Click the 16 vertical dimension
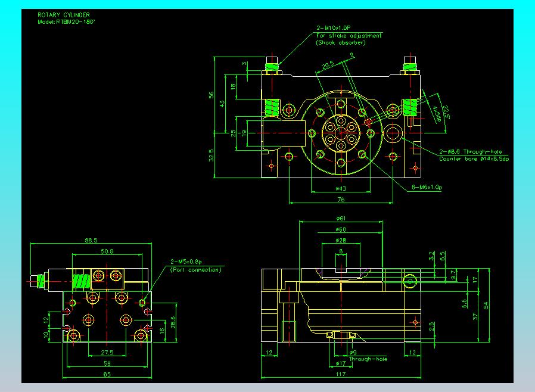The height and width of the screenshot is (392, 535). point(163,331)
